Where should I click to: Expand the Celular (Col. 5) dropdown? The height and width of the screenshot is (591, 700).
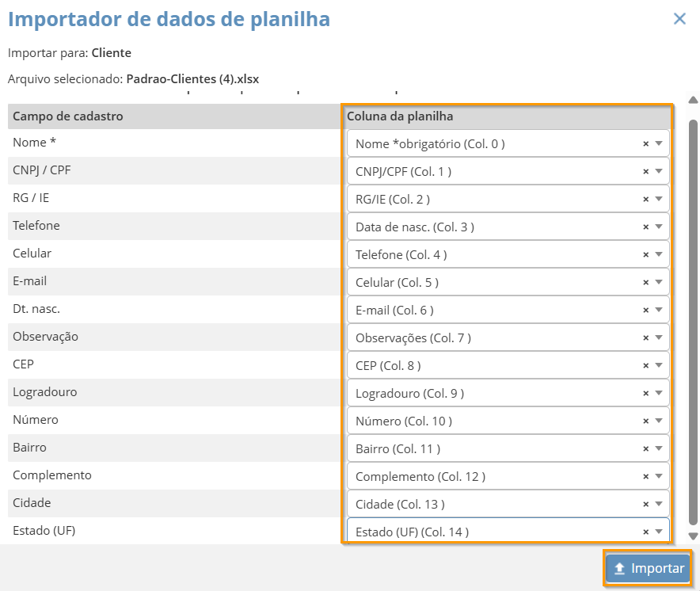659,283
